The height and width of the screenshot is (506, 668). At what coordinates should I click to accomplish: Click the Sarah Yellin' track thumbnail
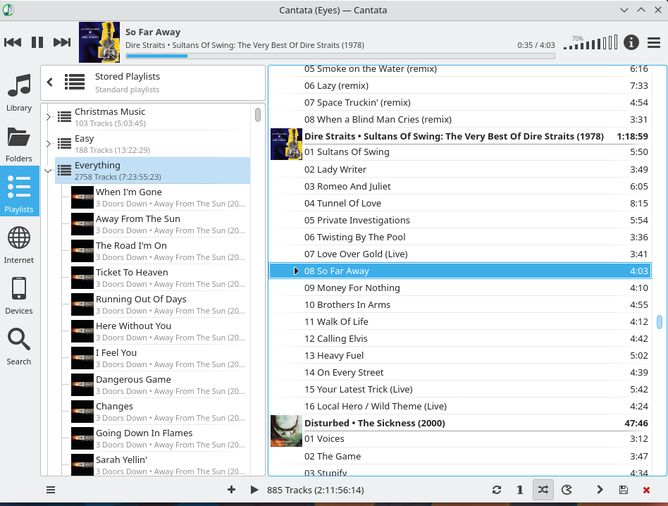(x=82, y=465)
